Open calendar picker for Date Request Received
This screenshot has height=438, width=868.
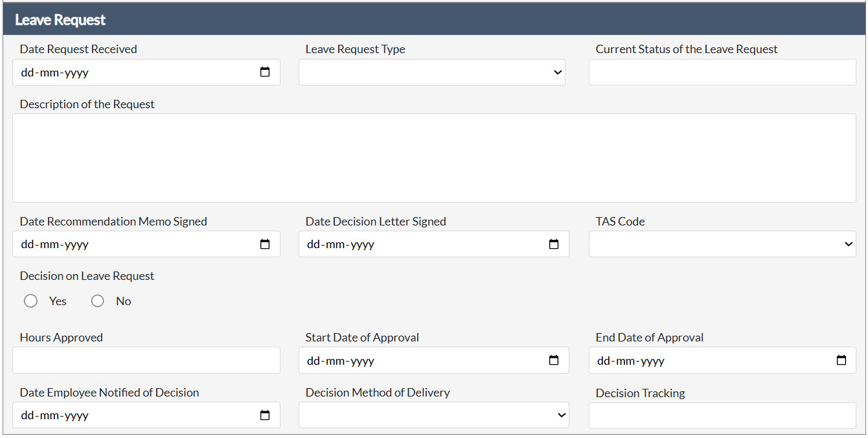(265, 72)
